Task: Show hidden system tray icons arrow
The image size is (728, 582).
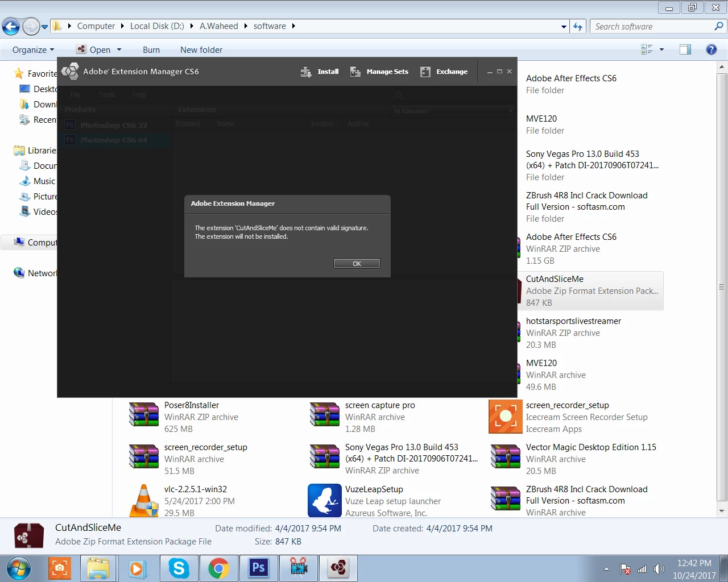Action: (606, 569)
